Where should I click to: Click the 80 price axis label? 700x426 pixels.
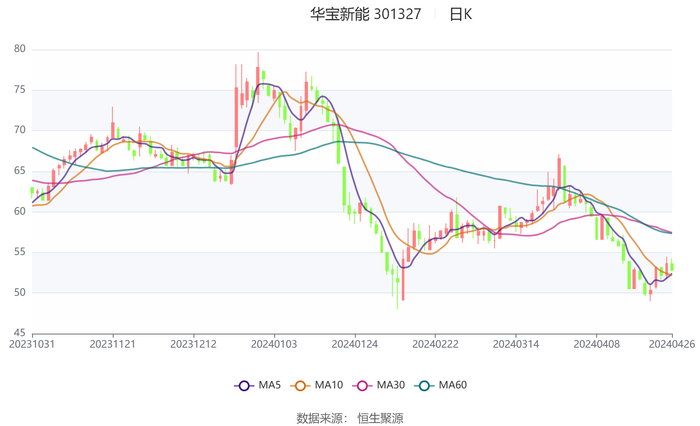(20, 49)
